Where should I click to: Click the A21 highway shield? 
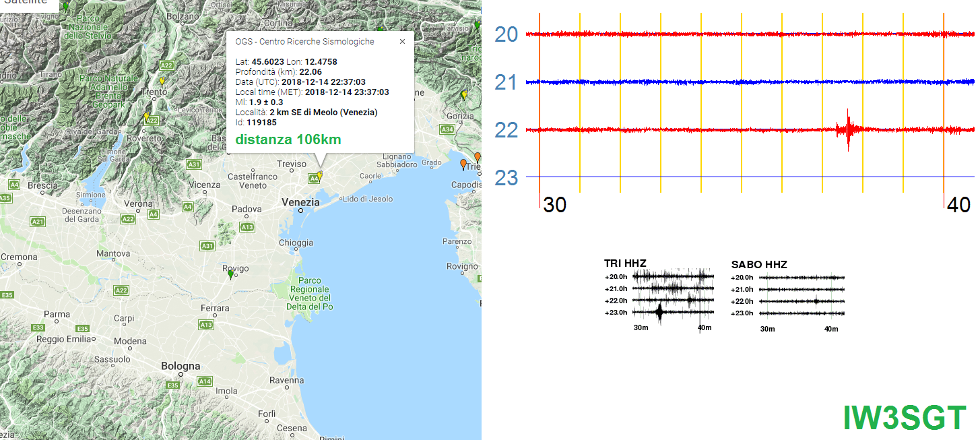pos(38,222)
